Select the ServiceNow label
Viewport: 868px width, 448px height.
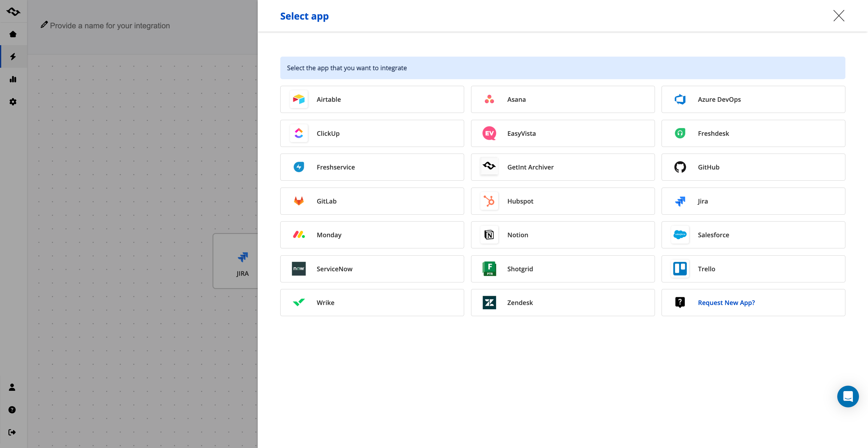click(334, 269)
